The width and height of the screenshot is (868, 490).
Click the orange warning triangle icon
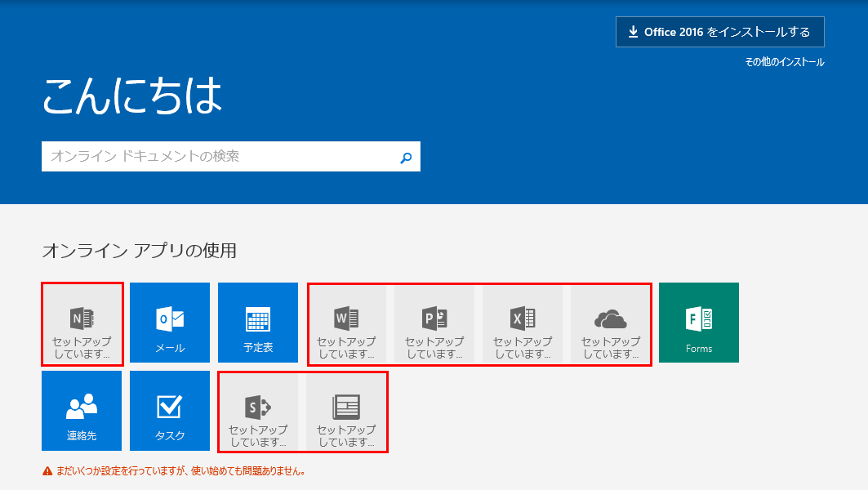[x=47, y=471]
